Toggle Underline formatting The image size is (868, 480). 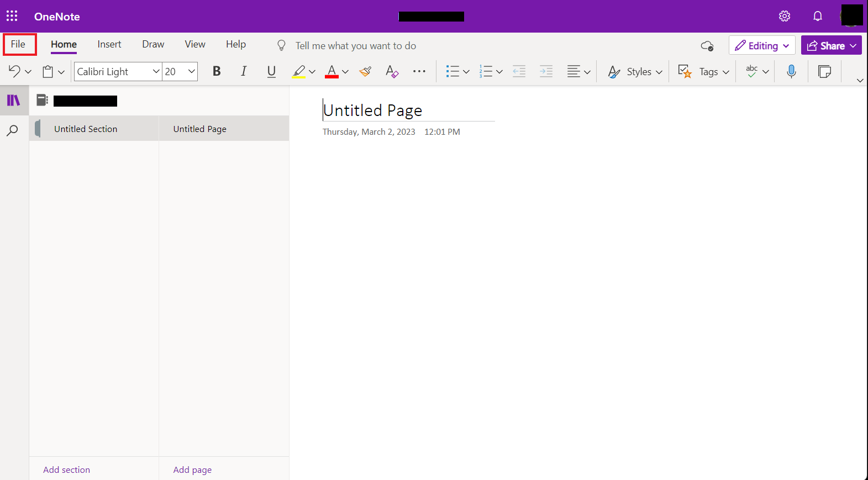(271, 71)
